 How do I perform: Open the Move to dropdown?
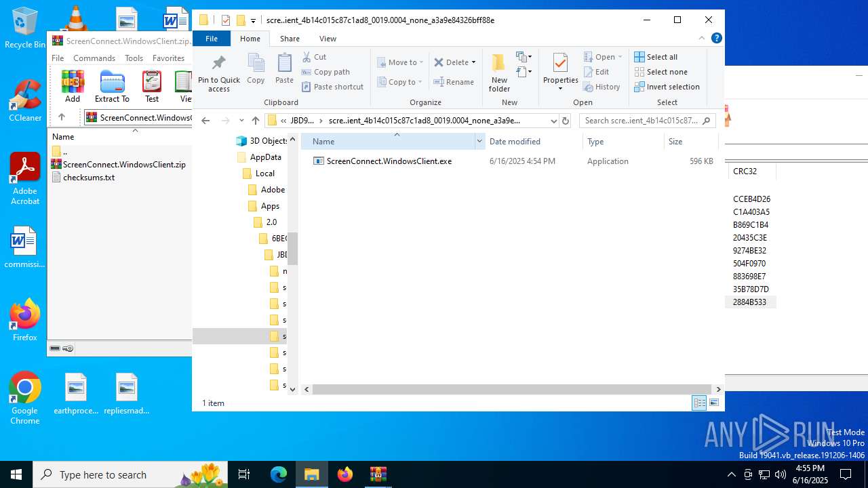point(400,62)
